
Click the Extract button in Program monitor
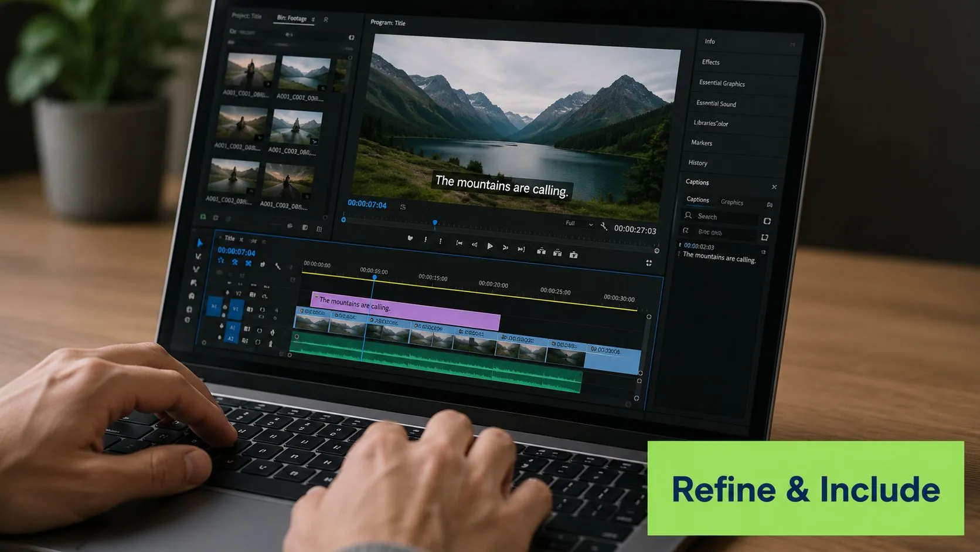[x=557, y=253]
